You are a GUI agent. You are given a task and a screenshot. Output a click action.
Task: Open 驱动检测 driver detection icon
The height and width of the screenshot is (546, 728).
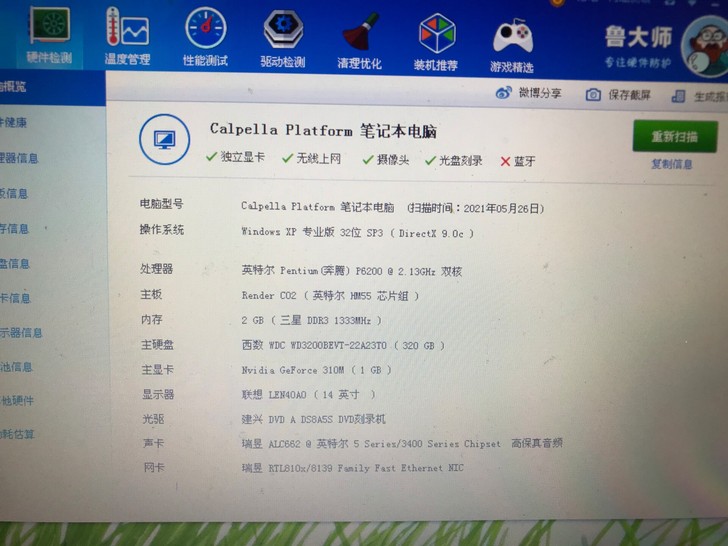[283, 29]
